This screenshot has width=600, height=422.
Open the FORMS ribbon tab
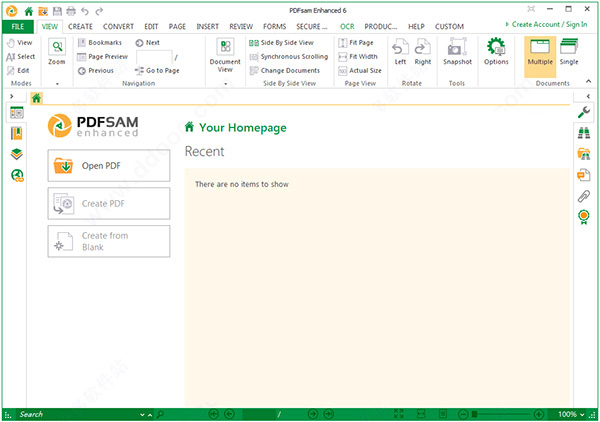tap(274, 26)
